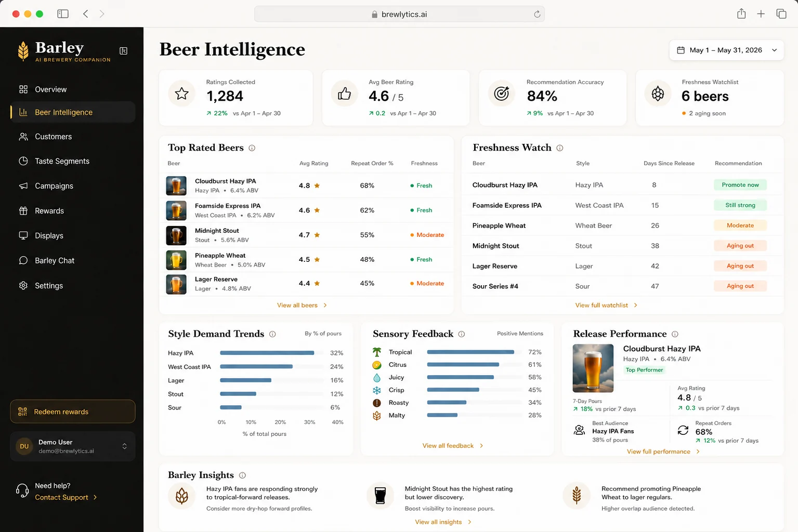The height and width of the screenshot is (532, 798).
Task: Open info icon beside Style Demand Trends
Action: (x=272, y=334)
